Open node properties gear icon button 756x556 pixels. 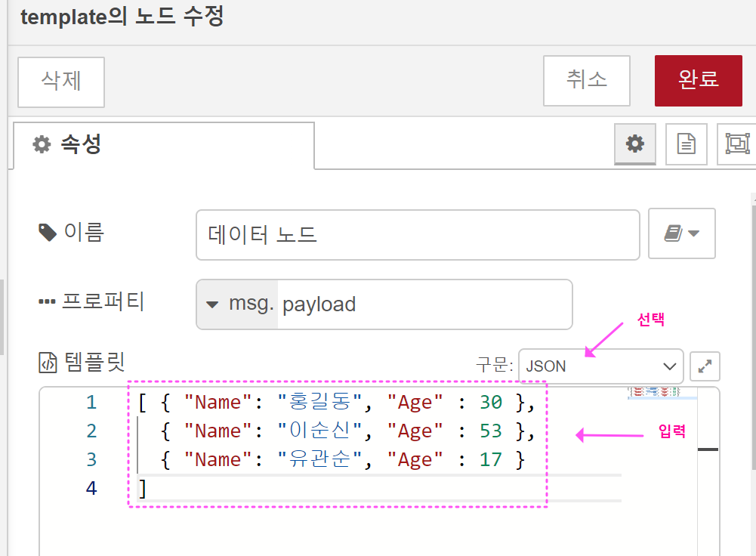click(634, 144)
